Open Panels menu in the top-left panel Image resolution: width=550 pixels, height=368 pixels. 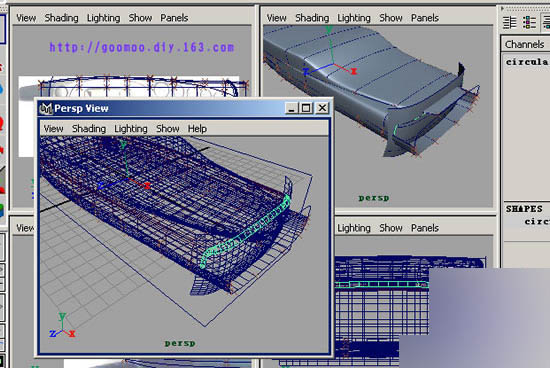coord(174,18)
